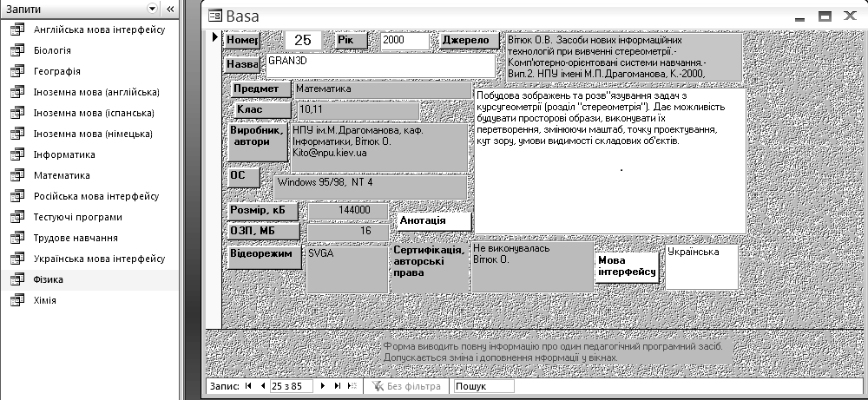Click the current record number box
The height and width of the screenshot is (400, 868).
pos(291,386)
